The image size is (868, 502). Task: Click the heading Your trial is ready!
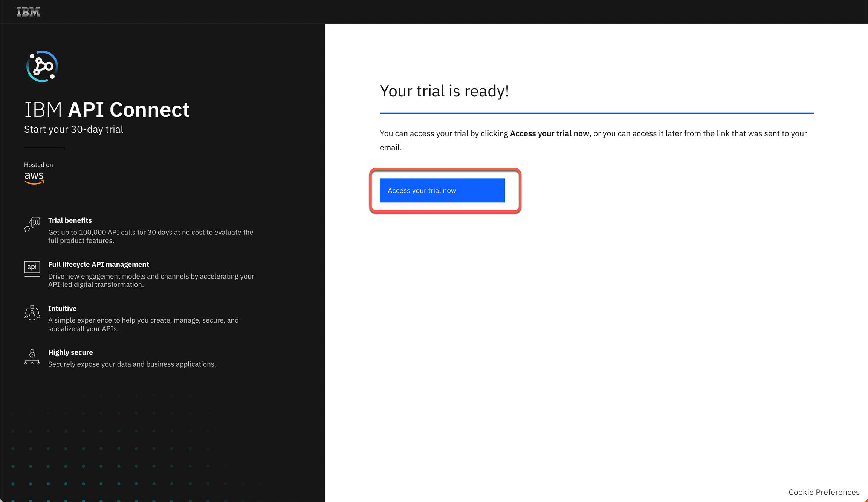coord(445,91)
